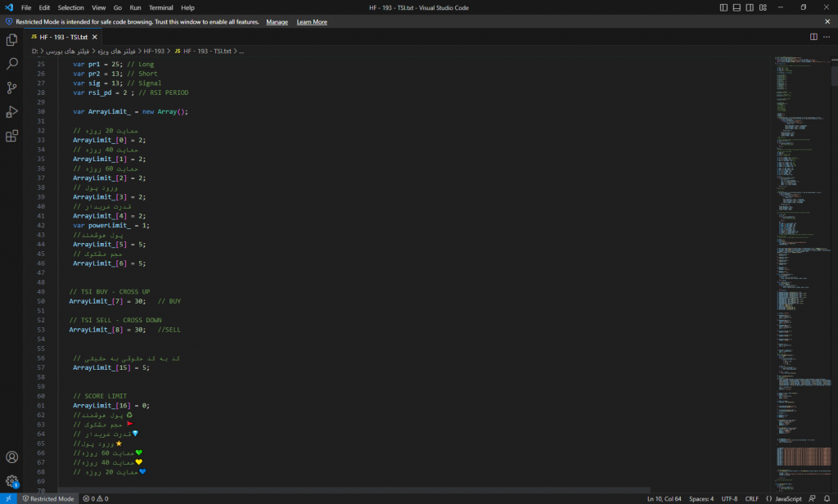Open the Run and Debug view

coord(11,112)
